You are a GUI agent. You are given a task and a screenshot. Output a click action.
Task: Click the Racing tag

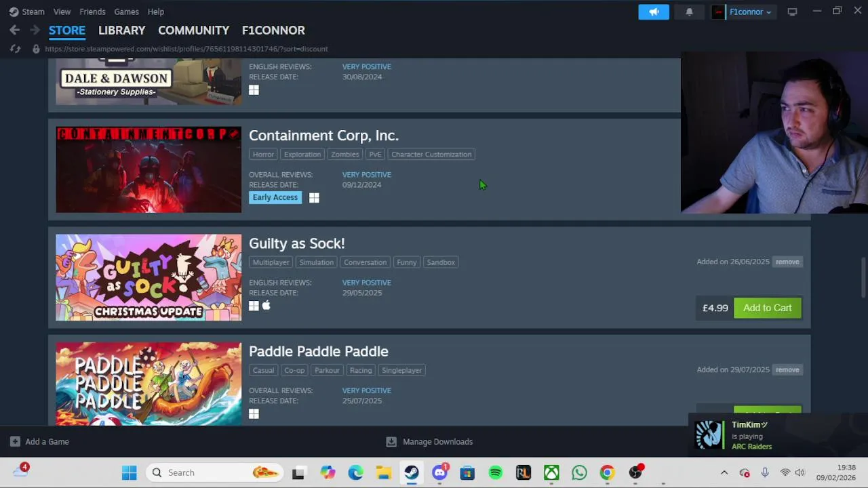[x=361, y=370]
